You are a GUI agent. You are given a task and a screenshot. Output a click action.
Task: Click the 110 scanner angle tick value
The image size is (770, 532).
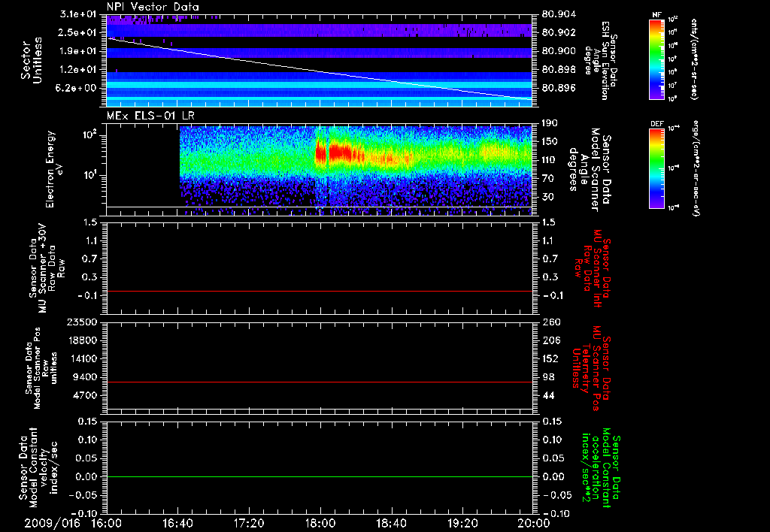(x=550, y=159)
